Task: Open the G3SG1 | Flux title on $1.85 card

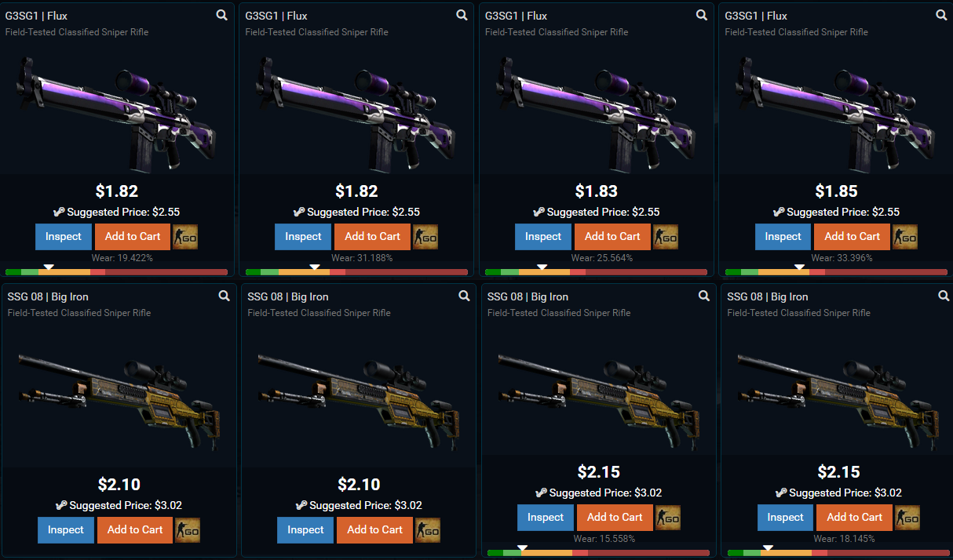Action: click(755, 16)
